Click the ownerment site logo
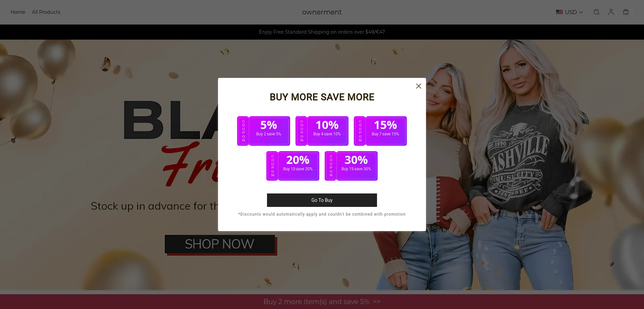 pyautogui.click(x=322, y=12)
